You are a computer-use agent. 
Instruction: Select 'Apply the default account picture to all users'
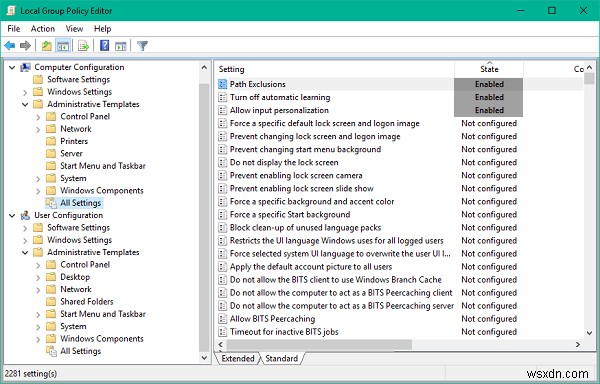[311, 267]
